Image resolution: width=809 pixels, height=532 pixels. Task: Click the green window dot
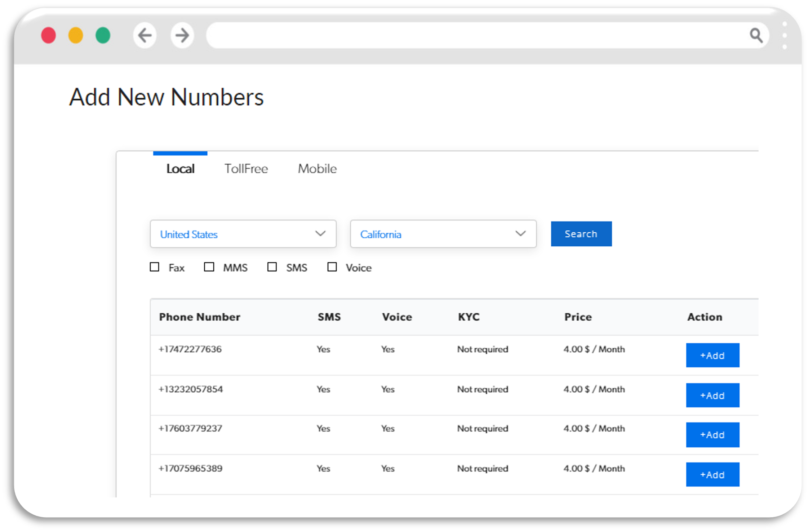[x=103, y=35]
